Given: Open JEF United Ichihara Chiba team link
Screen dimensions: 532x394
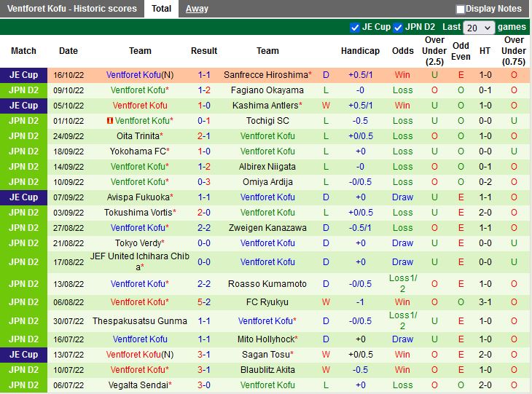Looking at the screenshot, I should (139, 261).
